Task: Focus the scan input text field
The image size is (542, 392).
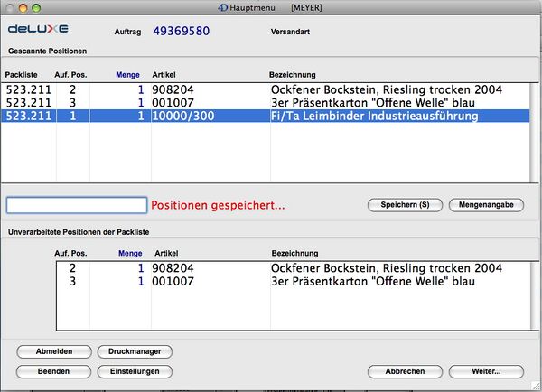Action: 76,205
